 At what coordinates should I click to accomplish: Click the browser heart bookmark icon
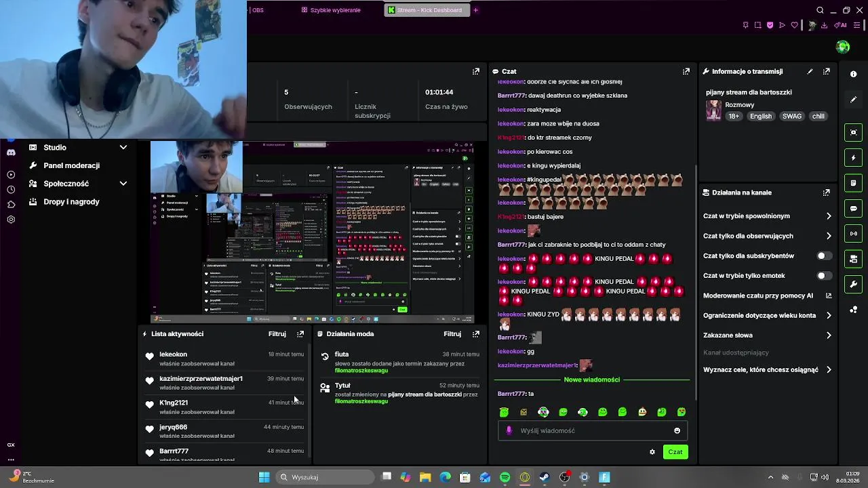pyautogui.click(x=795, y=25)
